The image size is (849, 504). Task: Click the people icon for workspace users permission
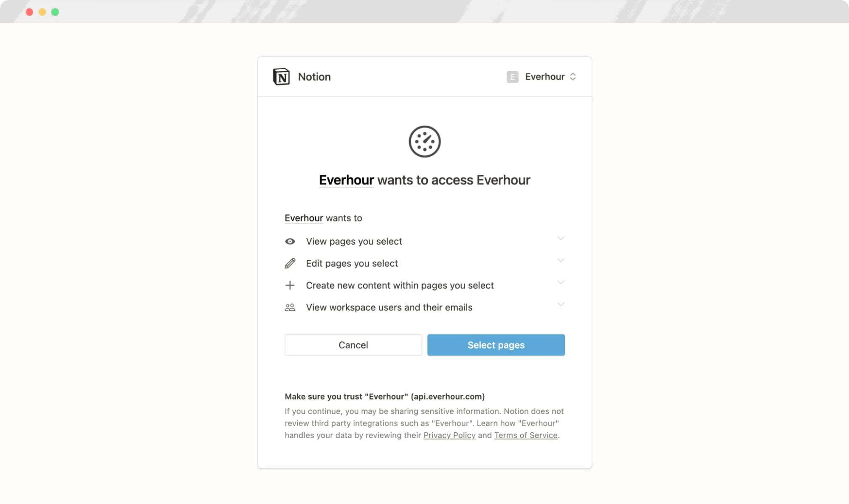pos(290,307)
